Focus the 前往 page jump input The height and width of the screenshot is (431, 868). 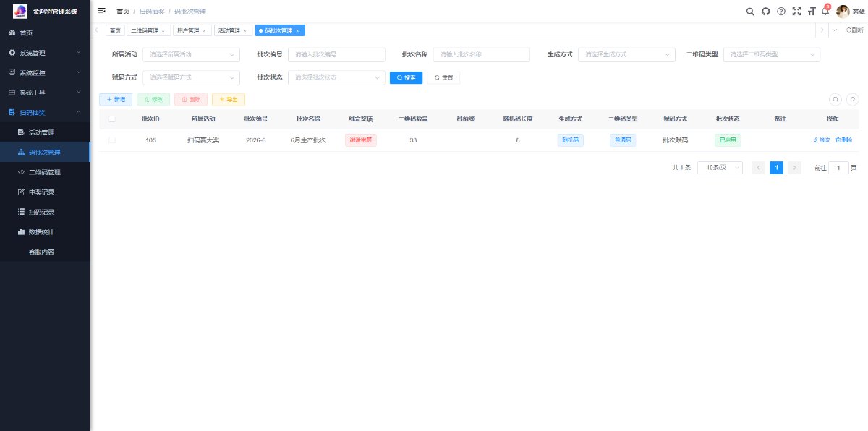(x=838, y=168)
